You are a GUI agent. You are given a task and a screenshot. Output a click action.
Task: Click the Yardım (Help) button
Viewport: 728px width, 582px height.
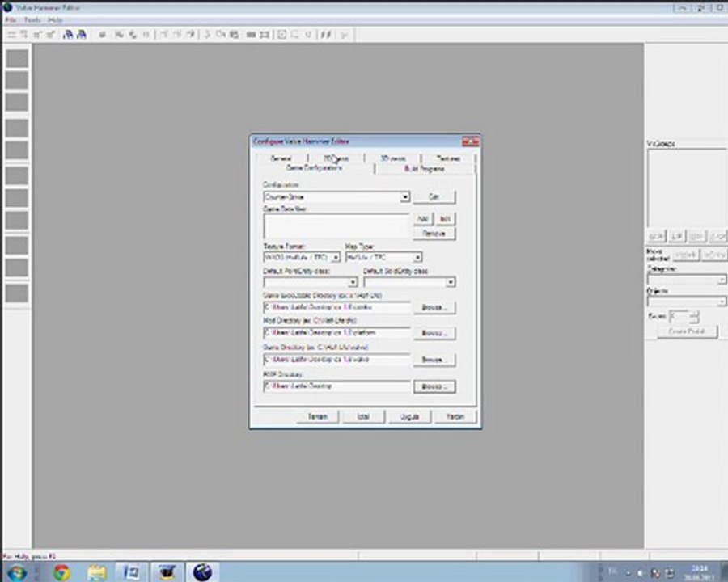click(x=455, y=416)
